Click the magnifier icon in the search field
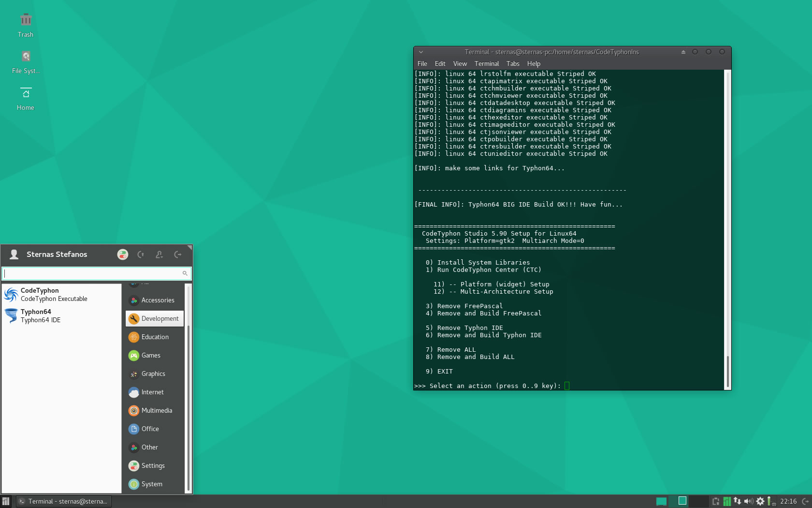Image resolution: width=812 pixels, height=508 pixels. (x=185, y=273)
